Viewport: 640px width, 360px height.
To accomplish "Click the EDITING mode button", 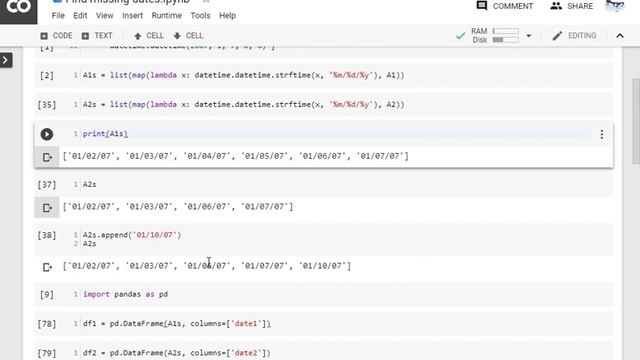I will point(574,36).
